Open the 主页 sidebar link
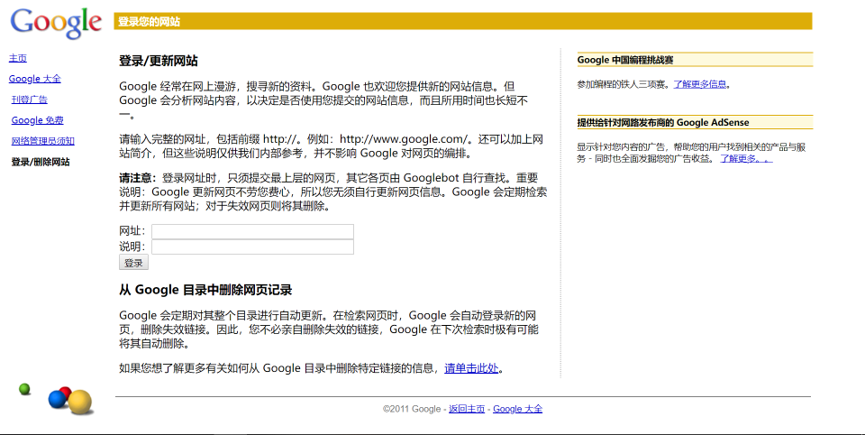 pos(18,58)
